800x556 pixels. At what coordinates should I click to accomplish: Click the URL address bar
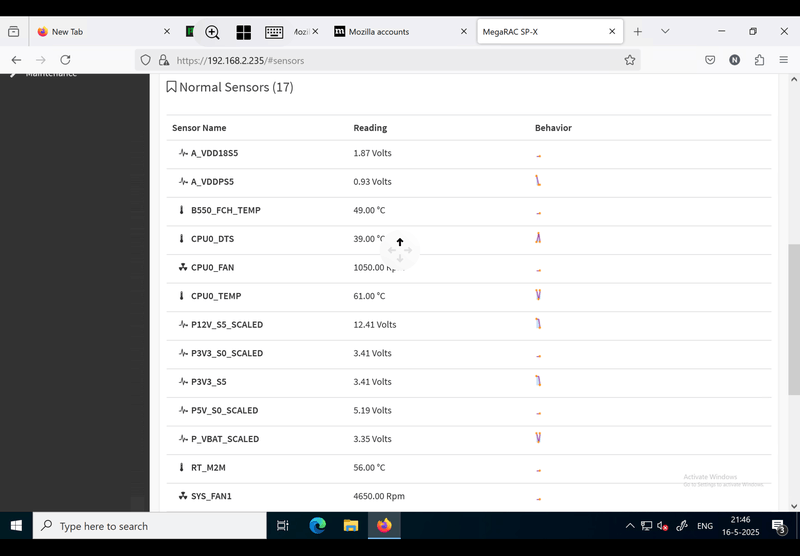pos(388,60)
